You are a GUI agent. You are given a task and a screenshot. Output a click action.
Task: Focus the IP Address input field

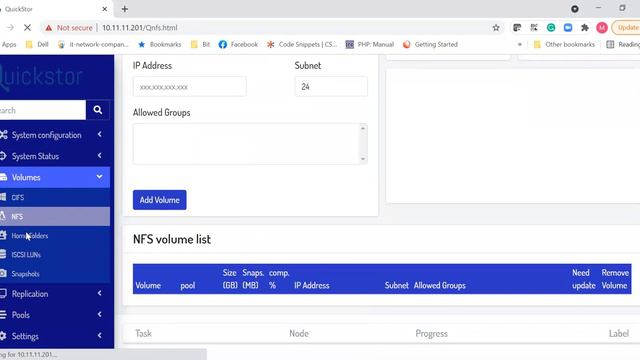click(189, 87)
